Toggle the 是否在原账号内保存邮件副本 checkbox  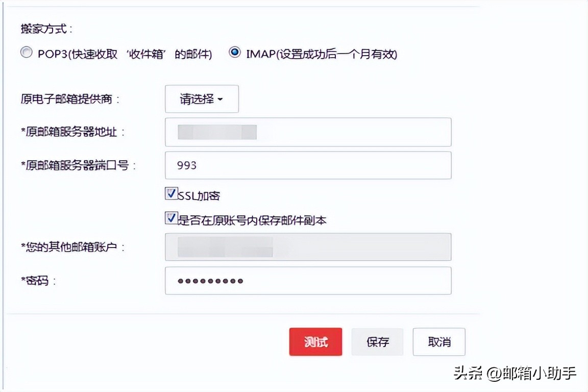(170, 218)
